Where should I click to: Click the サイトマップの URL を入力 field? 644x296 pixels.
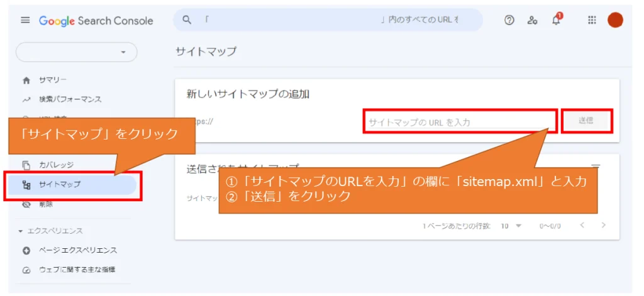(459, 122)
